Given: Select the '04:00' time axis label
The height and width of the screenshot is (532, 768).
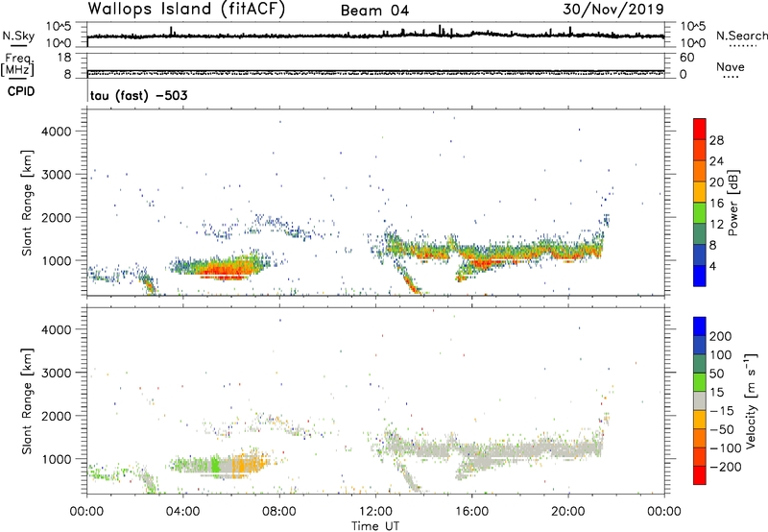Looking at the screenshot, I should click(183, 512).
